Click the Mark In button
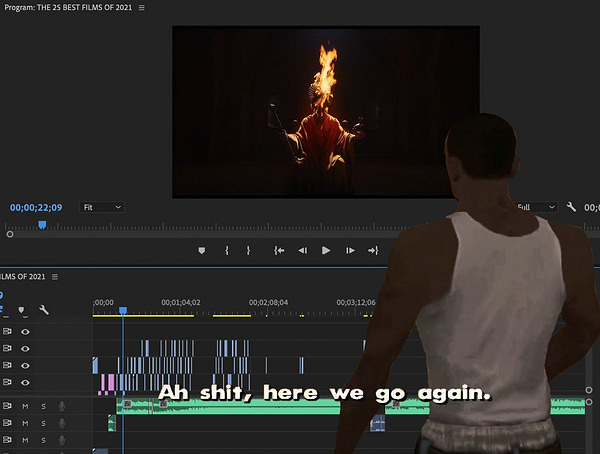This screenshot has width=600, height=454. tap(227, 250)
